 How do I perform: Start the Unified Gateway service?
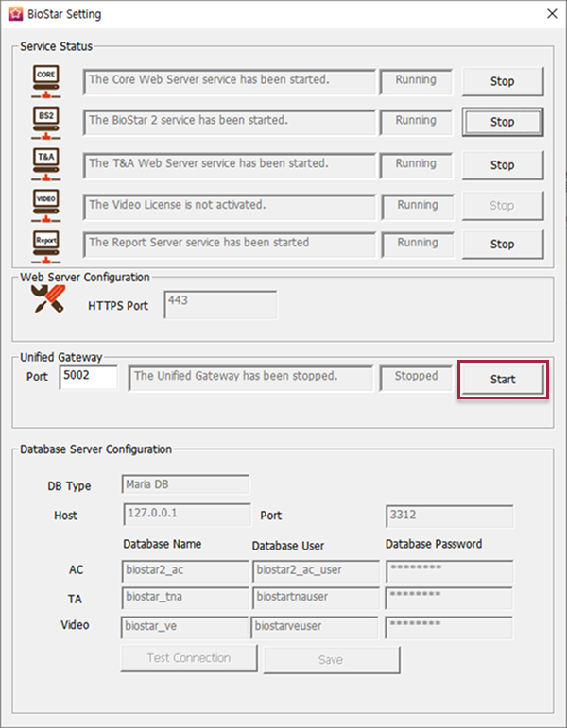(503, 380)
